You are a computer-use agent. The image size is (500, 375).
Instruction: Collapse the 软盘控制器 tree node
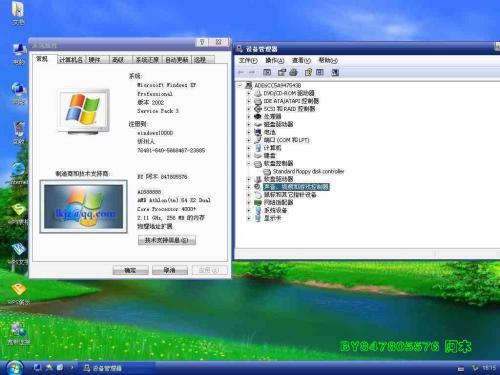coord(249,164)
